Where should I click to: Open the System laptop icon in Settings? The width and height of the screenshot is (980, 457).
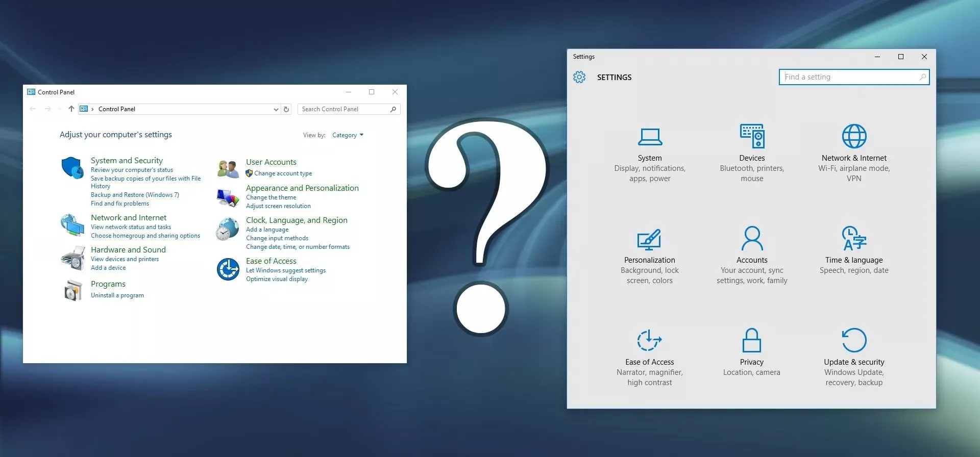point(650,137)
